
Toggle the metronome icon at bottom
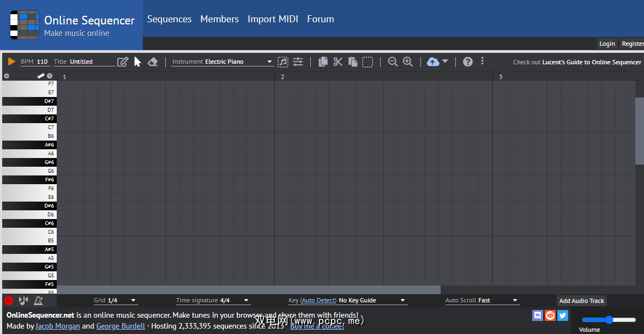[x=38, y=300]
